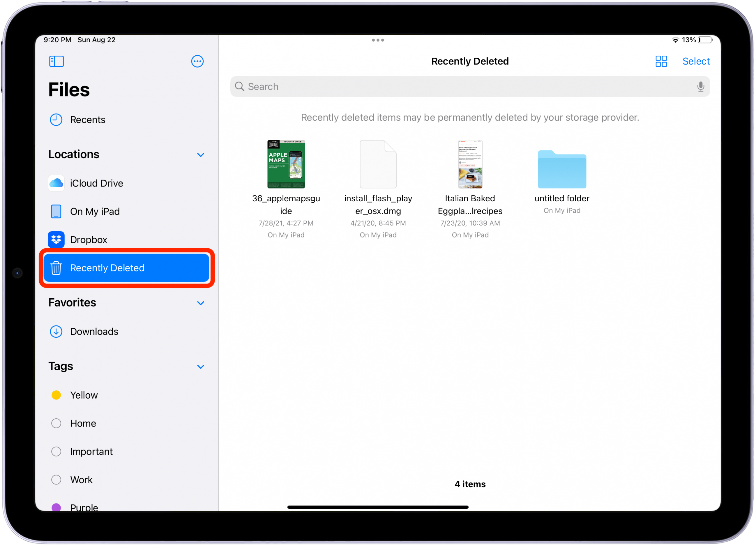Open the Downloads favorite
Viewport: 756px width, 546px height.
[94, 332]
